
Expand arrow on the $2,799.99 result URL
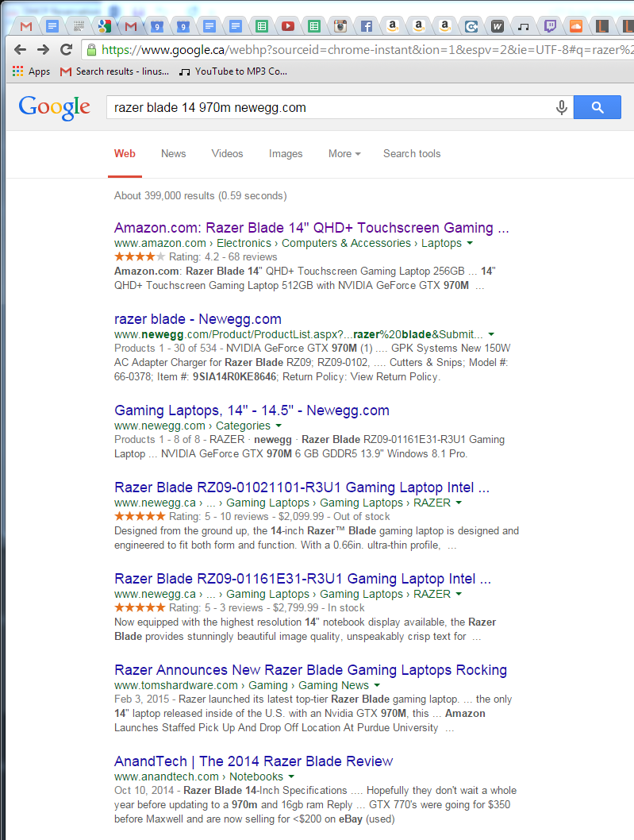(459, 594)
